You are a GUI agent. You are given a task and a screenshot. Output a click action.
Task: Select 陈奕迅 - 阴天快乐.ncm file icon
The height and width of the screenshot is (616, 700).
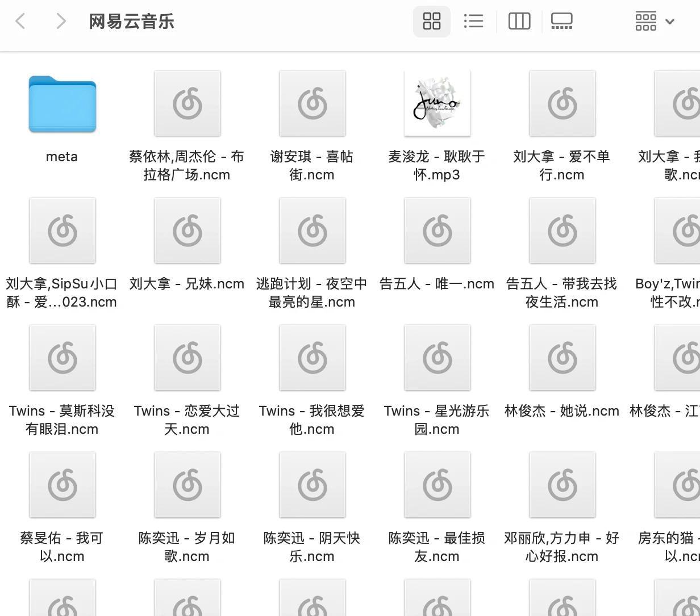[312, 485]
